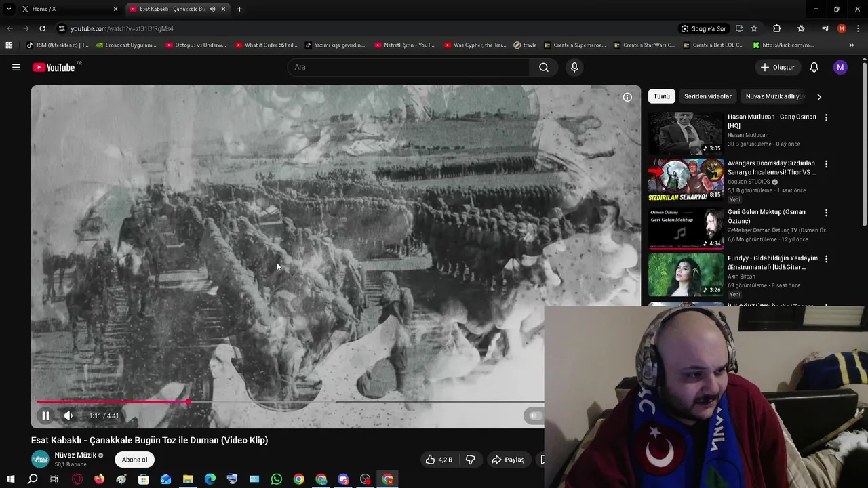Open File Explorer from the taskbar

[188, 479]
